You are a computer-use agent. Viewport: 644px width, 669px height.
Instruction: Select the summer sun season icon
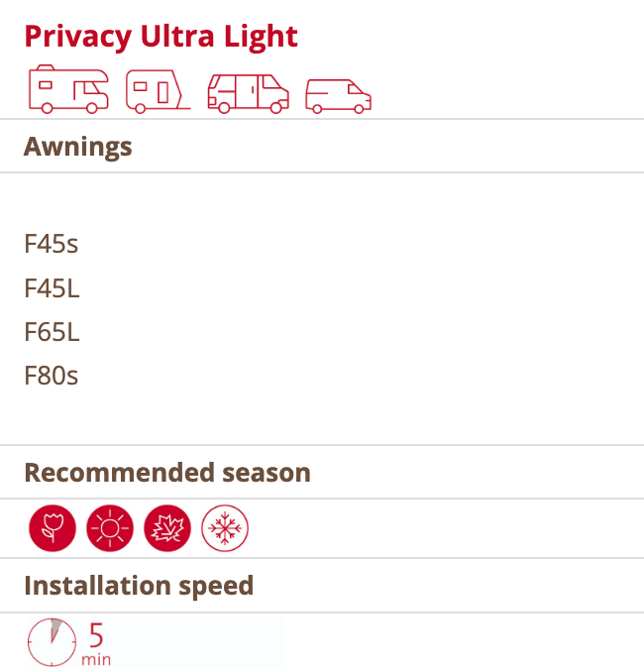click(110, 528)
